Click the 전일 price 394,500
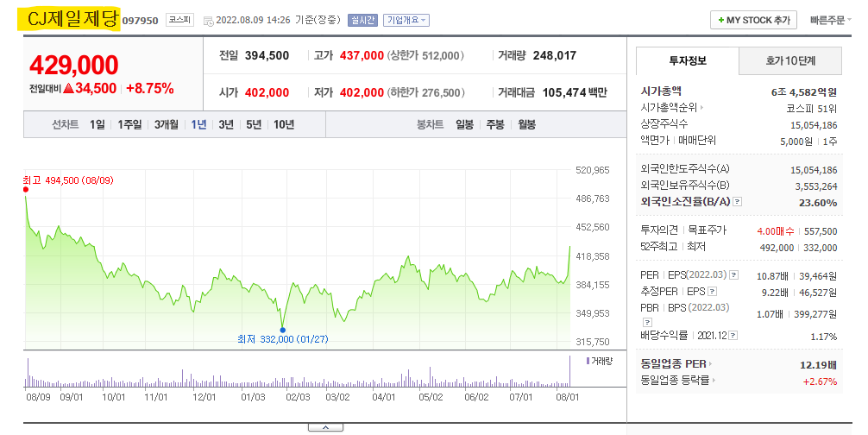Image resolution: width=868 pixels, height=435 pixels. point(267,55)
